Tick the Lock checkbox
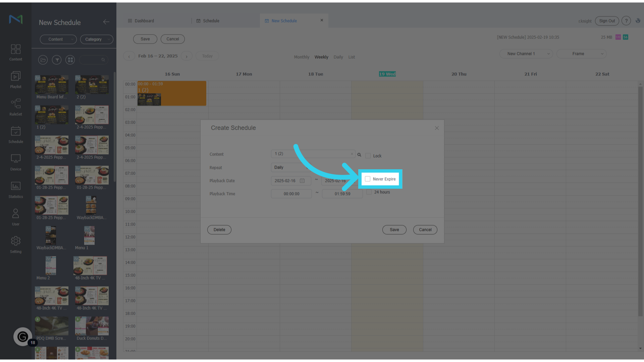The image size is (644, 362). pyautogui.click(x=368, y=156)
